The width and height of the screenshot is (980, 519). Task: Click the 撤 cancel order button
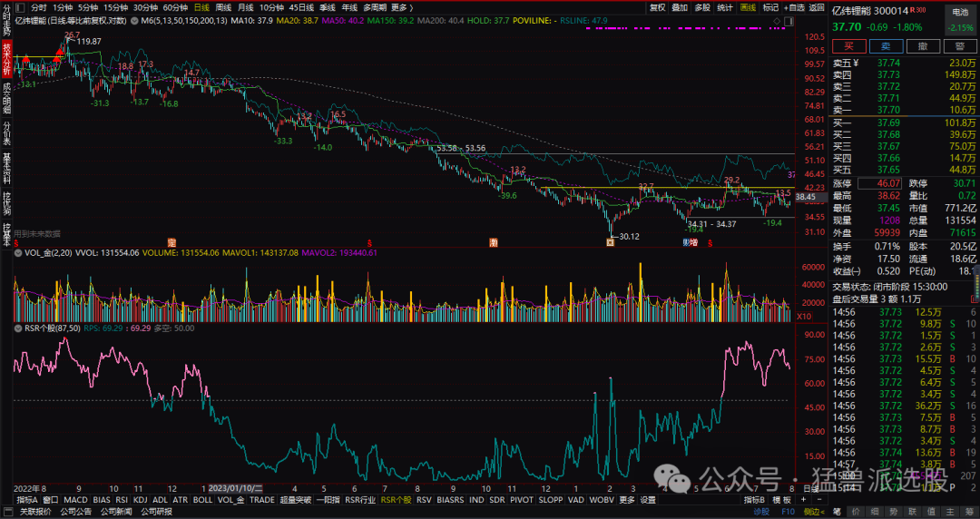[923, 46]
